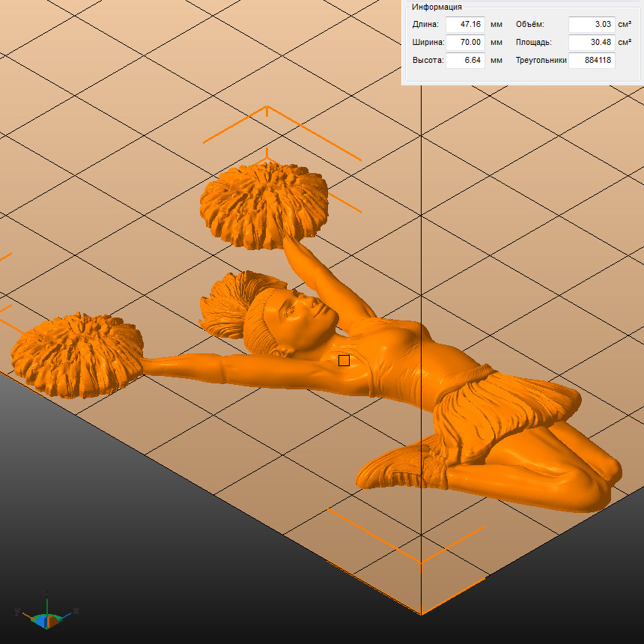
Task: Click the Ширина value field showing 70.00
Action: click(x=465, y=43)
